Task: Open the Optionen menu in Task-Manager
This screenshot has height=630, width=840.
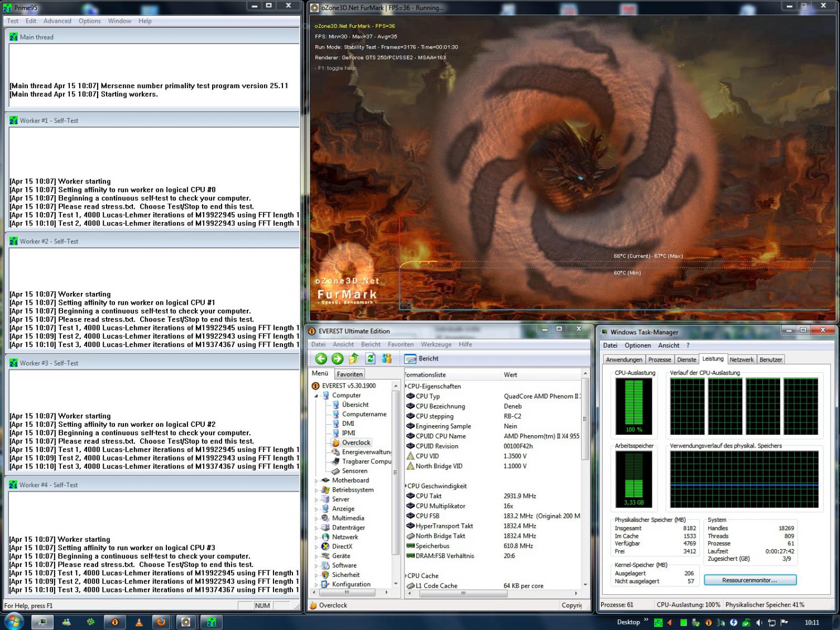Action: pos(637,345)
